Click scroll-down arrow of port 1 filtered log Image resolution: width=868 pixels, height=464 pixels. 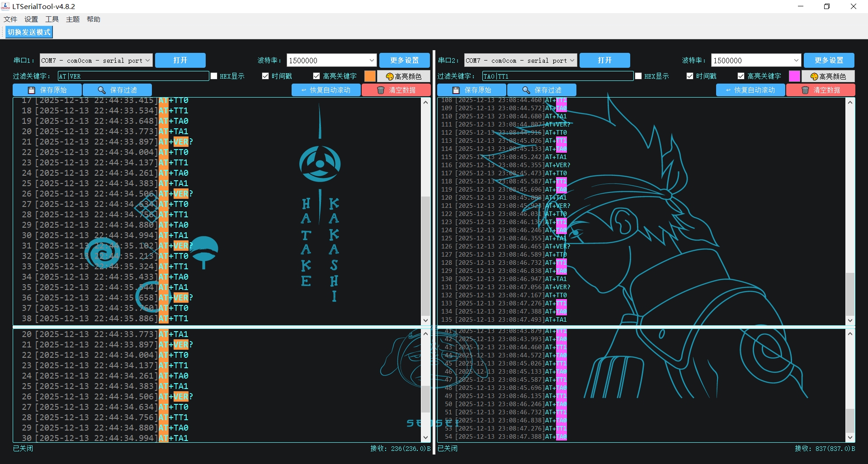click(x=425, y=437)
